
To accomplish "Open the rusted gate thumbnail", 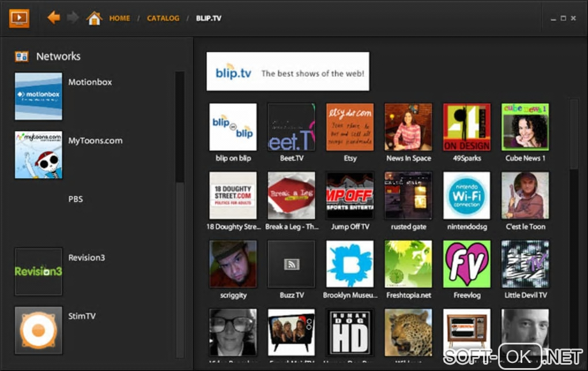I will tap(408, 195).
